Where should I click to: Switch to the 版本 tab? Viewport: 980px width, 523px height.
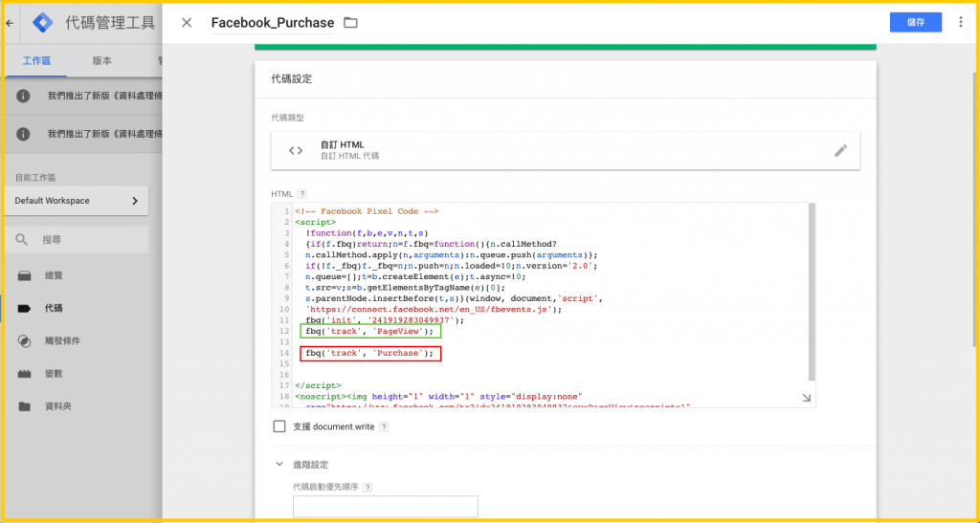[101, 60]
